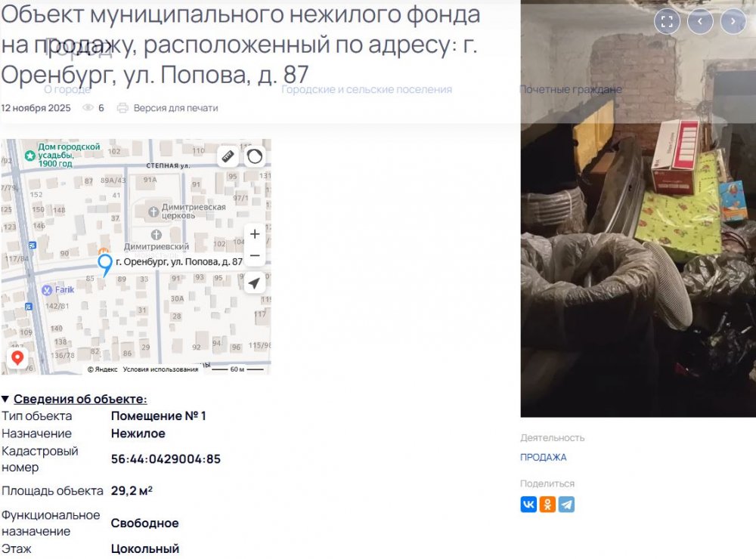The image size is (756, 559).
Task: Share via Telegram icon
Action: (x=566, y=505)
